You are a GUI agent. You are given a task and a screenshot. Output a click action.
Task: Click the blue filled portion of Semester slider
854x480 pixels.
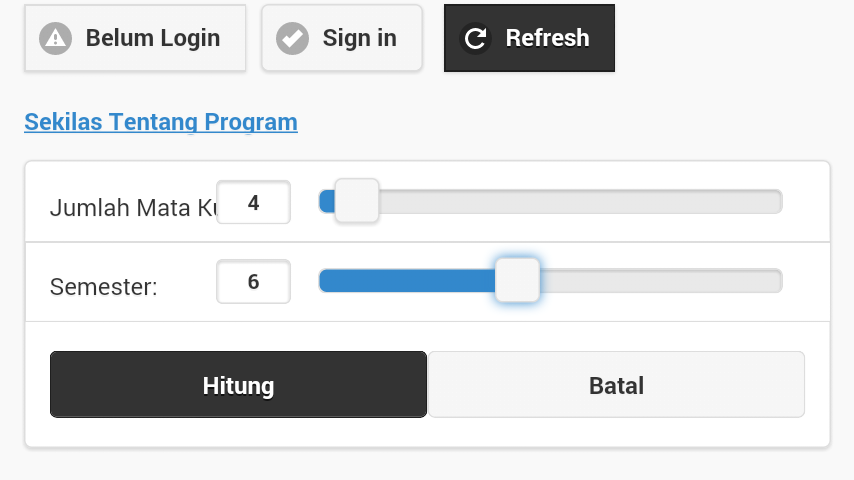point(407,281)
